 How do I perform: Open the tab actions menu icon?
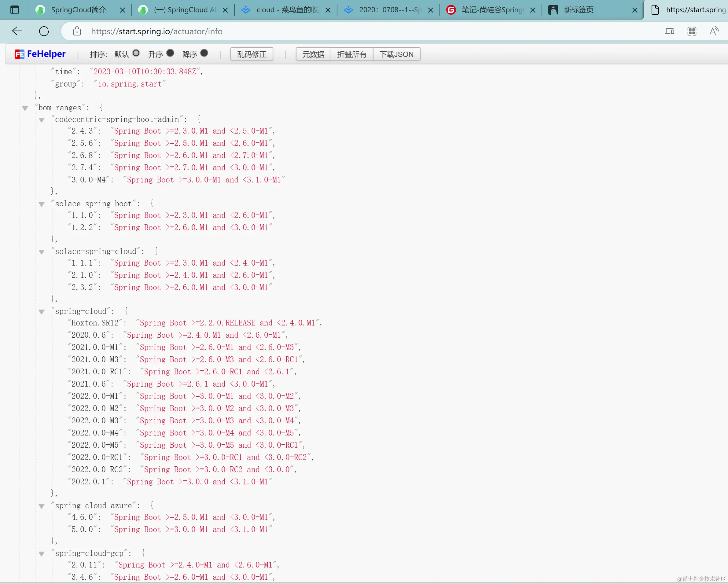click(x=15, y=10)
